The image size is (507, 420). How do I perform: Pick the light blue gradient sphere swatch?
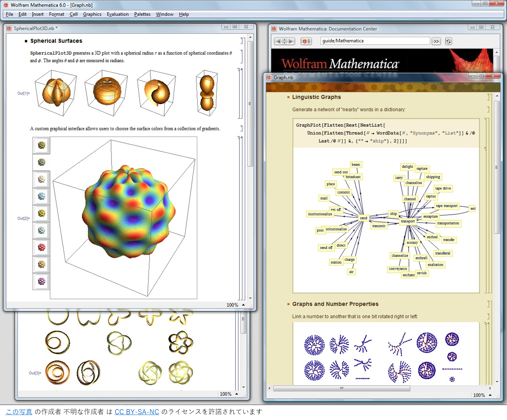(41, 196)
